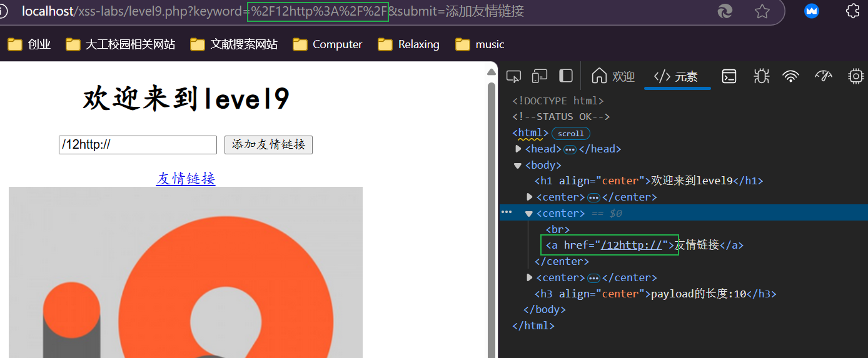Click the 添加友情链接 submit button
This screenshot has width=868, height=358.
(268, 145)
